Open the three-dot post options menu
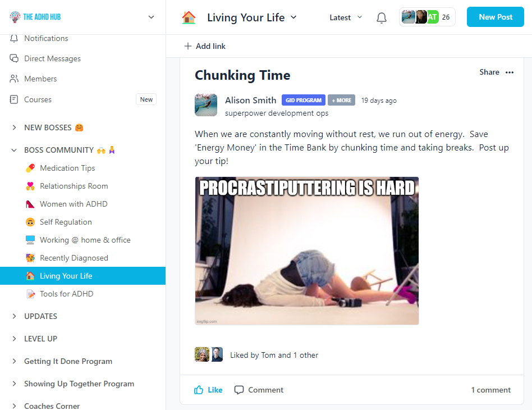This screenshot has height=410, width=532. (x=509, y=72)
